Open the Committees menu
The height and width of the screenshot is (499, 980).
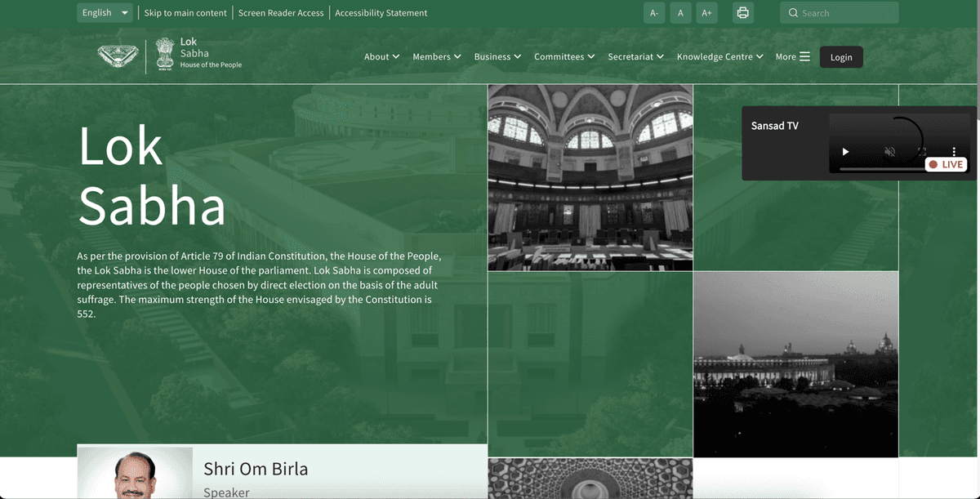(x=564, y=57)
